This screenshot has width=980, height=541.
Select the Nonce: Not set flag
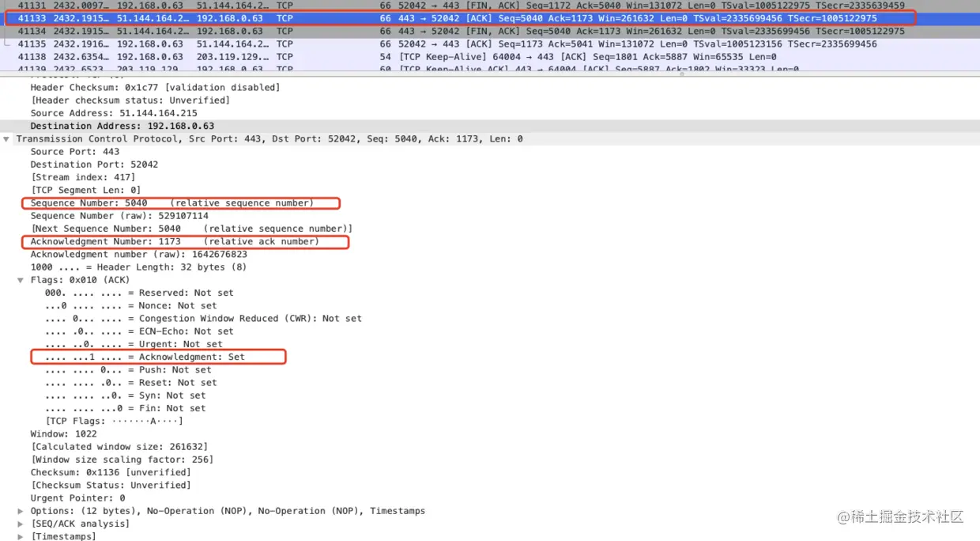pyautogui.click(x=130, y=305)
